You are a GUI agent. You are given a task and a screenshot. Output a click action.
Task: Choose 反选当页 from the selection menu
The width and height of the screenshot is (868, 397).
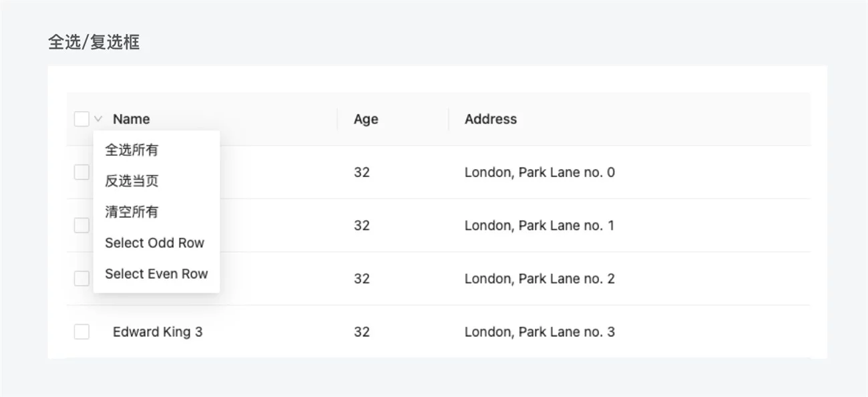tap(132, 181)
